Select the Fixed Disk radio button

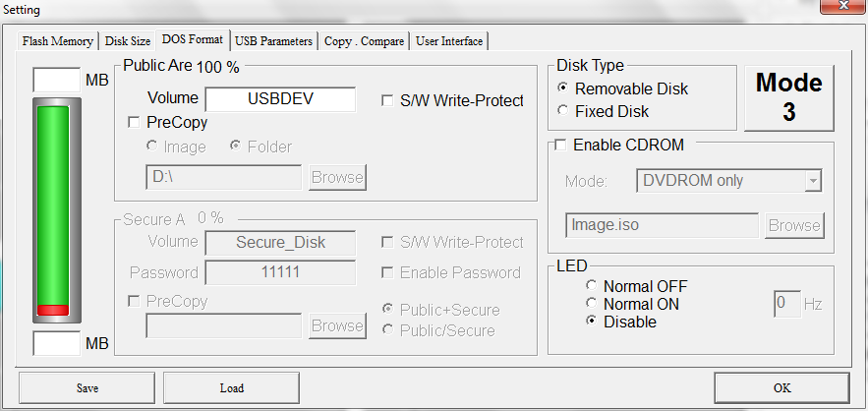click(x=562, y=111)
